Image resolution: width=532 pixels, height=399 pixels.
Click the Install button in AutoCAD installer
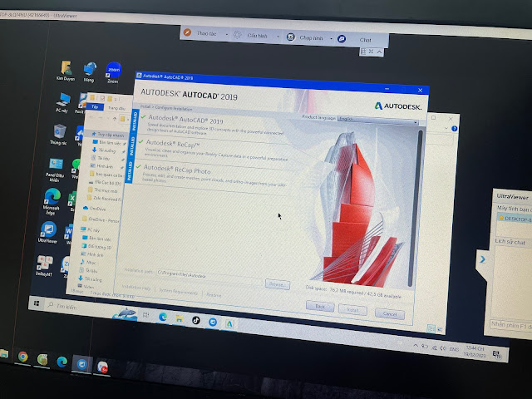tap(352, 310)
